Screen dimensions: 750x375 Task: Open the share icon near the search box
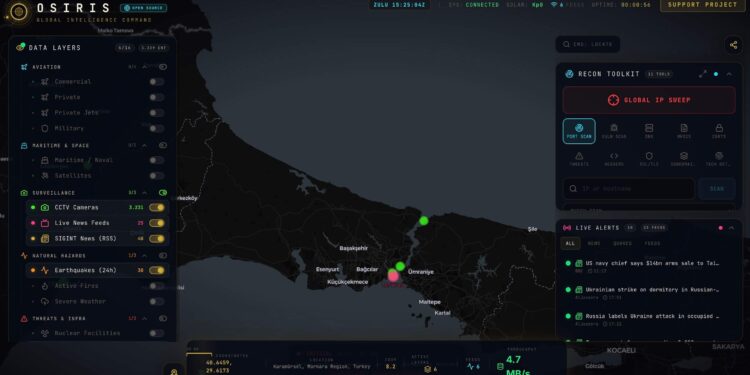coord(733,45)
